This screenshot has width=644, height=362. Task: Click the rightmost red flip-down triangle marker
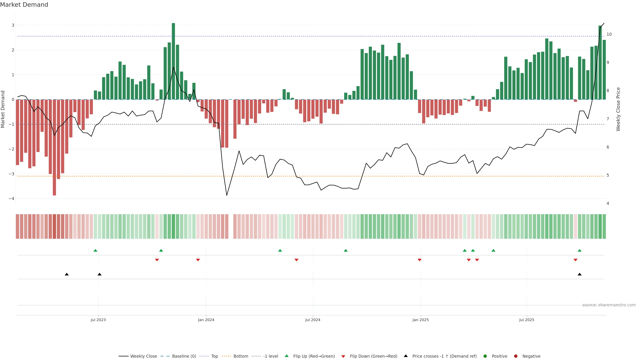click(x=576, y=260)
